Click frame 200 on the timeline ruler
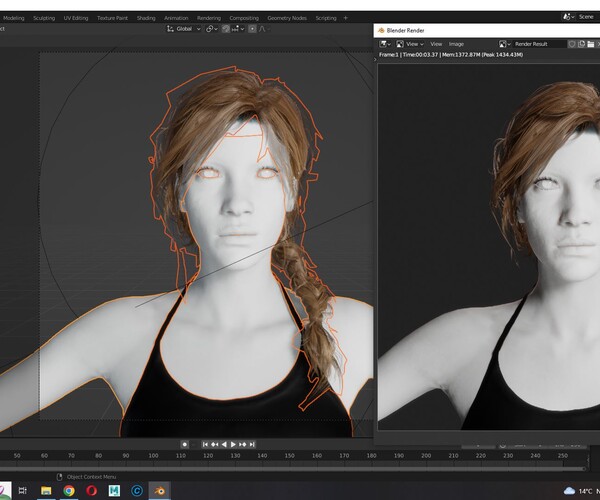Image resolution: width=600 pixels, height=500 pixels. coord(426,456)
